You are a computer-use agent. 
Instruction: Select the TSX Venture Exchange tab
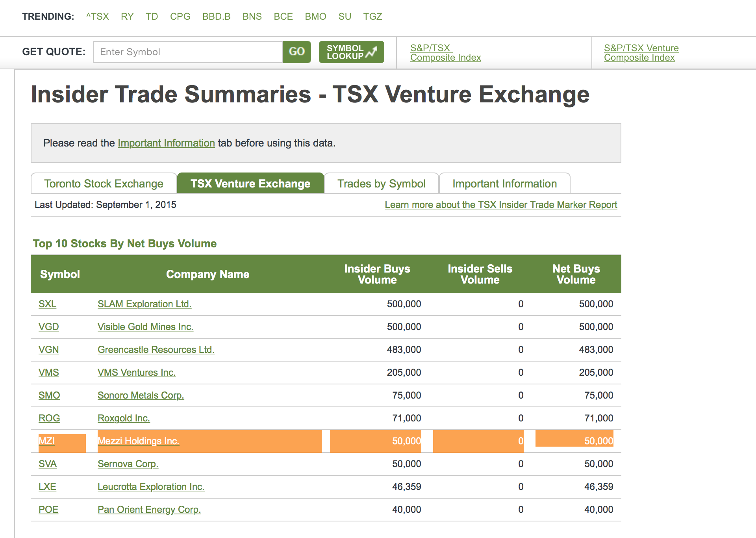tap(250, 184)
